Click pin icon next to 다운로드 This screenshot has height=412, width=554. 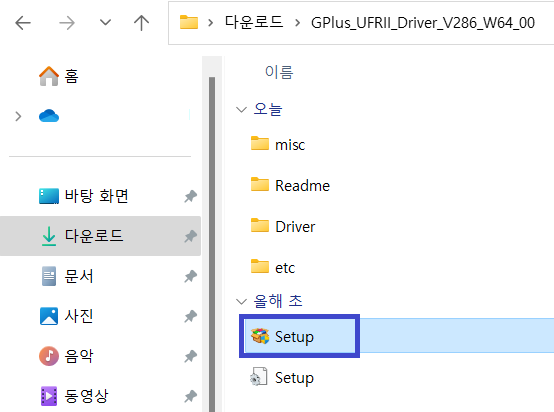pos(190,236)
